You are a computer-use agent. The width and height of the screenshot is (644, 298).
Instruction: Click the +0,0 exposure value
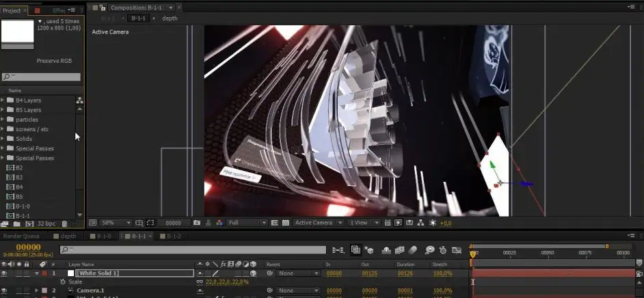446,222
